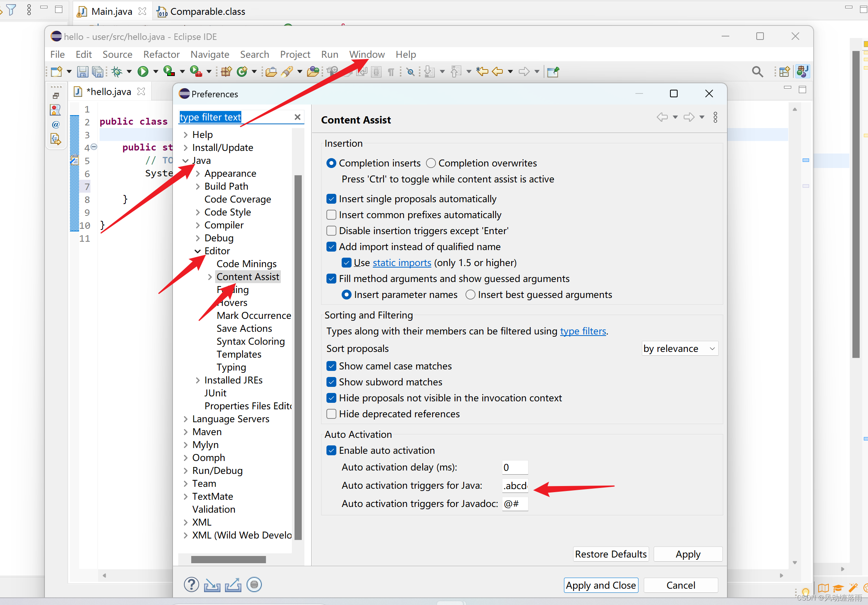This screenshot has width=868, height=605.
Task: Click the Import preferences icon
Action: click(x=212, y=585)
